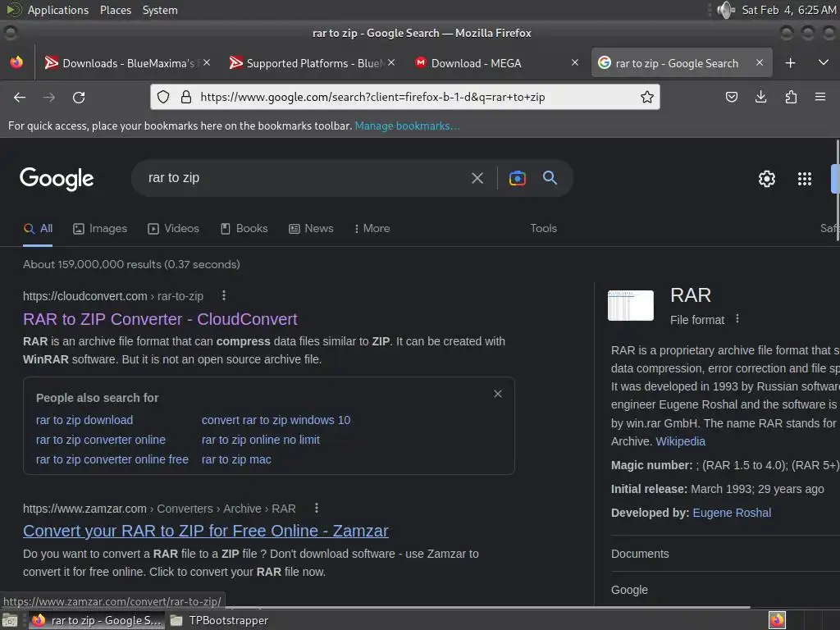The image size is (840, 630).
Task: Click the Firefox window taskbar button
Action: pyautogui.click(x=97, y=620)
